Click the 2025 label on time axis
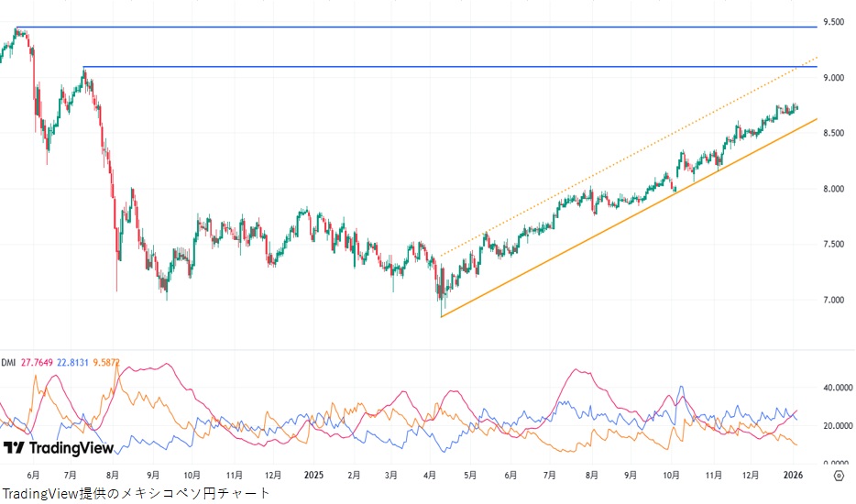Viewport: 856px width, 504px height. (314, 476)
